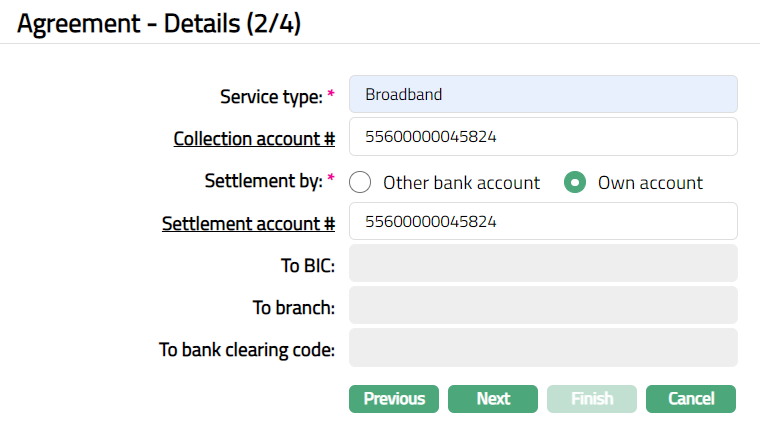Go back with the Previous button

[x=394, y=399]
